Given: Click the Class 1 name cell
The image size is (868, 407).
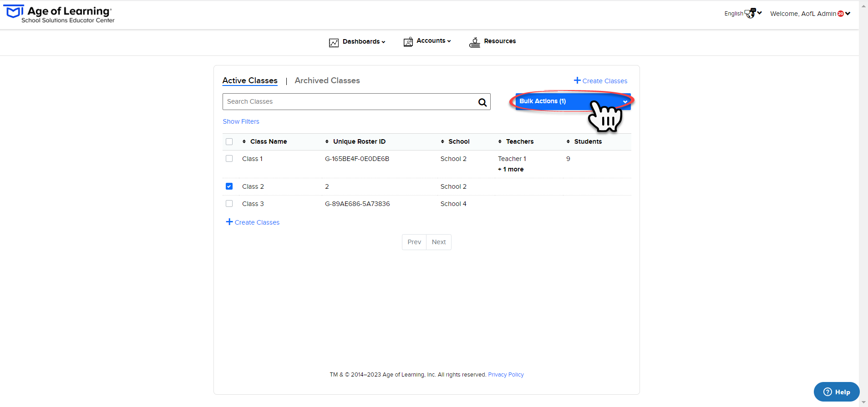Looking at the screenshot, I should click(x=252, y=159).
